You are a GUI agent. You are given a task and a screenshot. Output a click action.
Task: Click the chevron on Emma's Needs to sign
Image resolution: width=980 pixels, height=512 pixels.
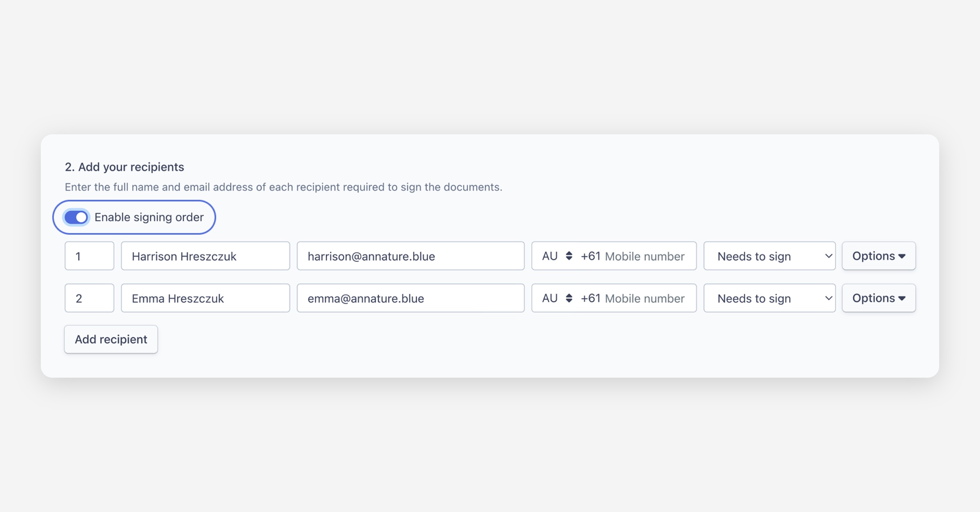tap(828, 298)
